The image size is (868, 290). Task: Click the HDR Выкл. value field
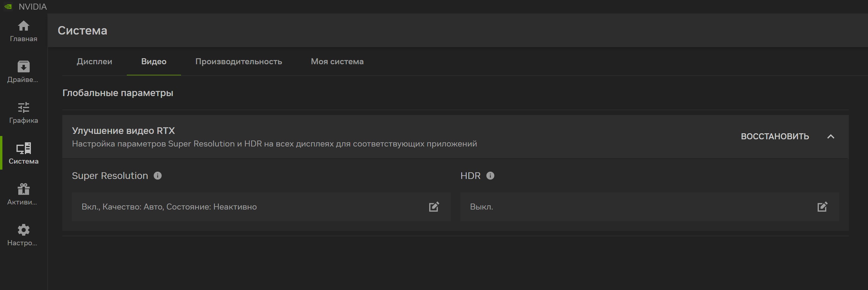(x=650, y=207)
